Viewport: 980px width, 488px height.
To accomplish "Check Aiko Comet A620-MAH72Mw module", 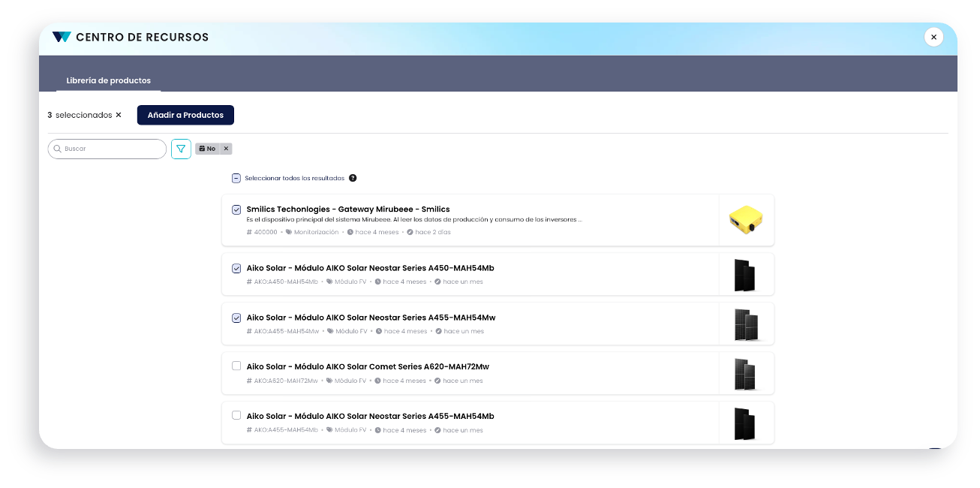I will pos(236,366).
